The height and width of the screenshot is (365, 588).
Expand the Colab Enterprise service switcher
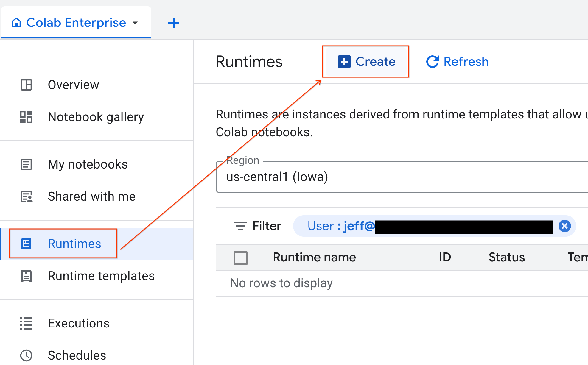(x=136, y=23)
